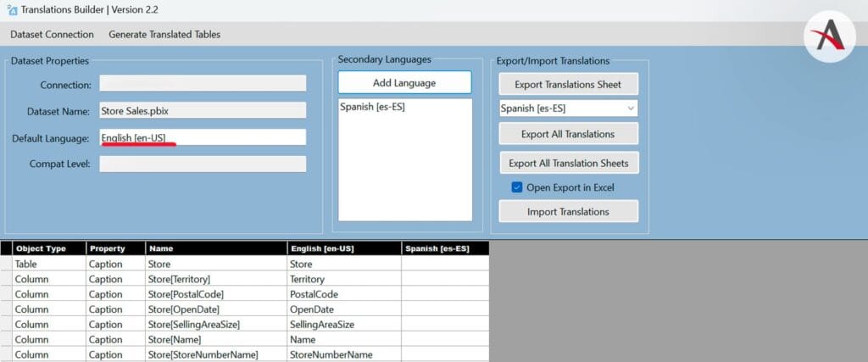This screenshot has width=868, height=362.
Task: Select the Store[Territory] name cell
Action: [x=214, y=279]
